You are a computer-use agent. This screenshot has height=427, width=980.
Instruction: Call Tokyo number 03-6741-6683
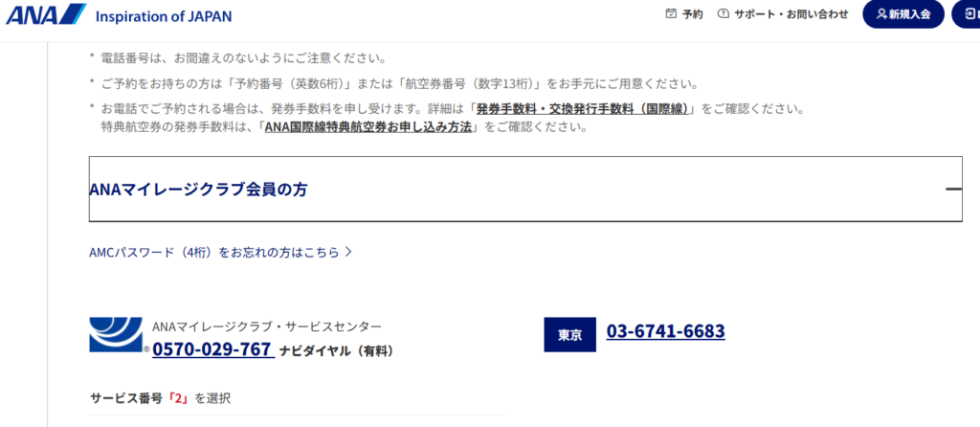(x=666, y=330)
